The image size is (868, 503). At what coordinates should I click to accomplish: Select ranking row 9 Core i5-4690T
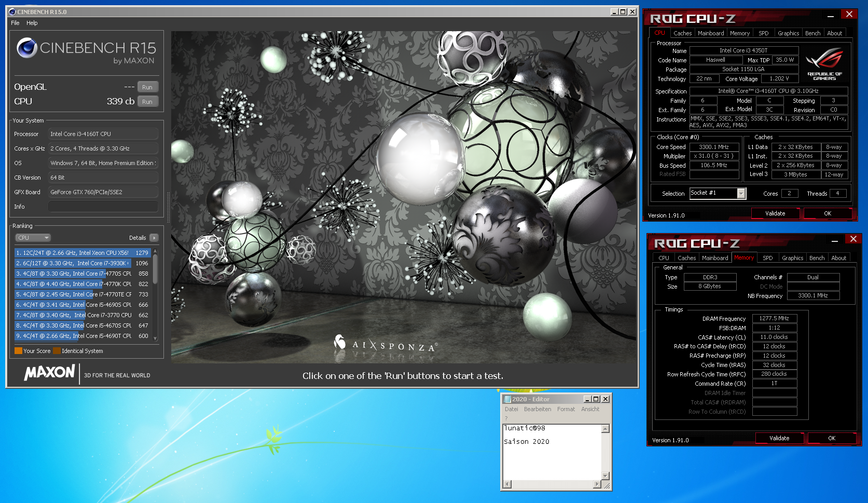[x=82, y=336]
